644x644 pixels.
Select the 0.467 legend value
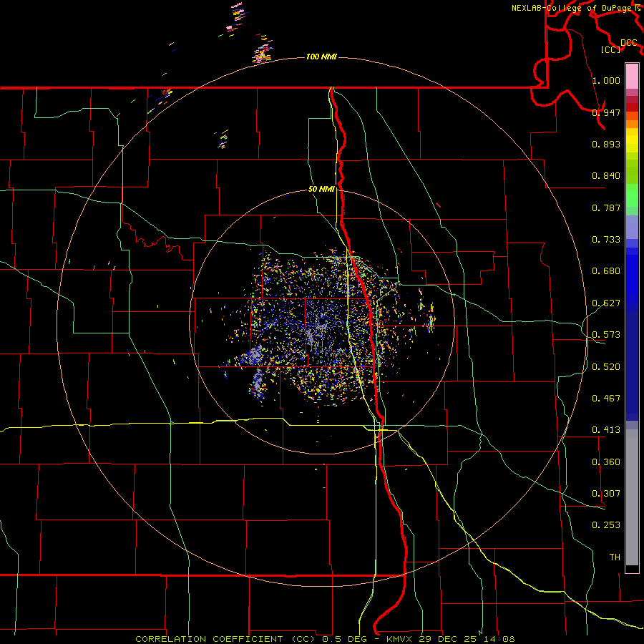[606, 399]
